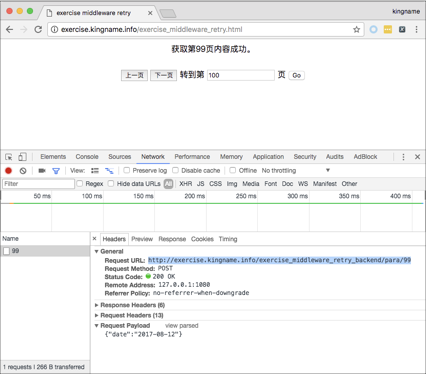
Task: Open the Audits panel
Action: [335, 157]
